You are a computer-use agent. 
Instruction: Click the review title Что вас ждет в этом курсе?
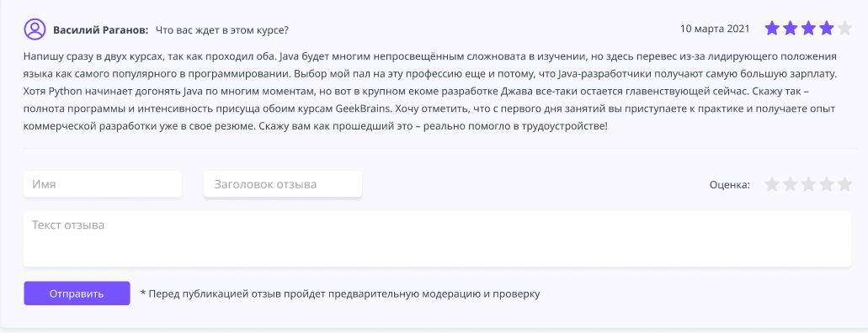coord(222,30)
